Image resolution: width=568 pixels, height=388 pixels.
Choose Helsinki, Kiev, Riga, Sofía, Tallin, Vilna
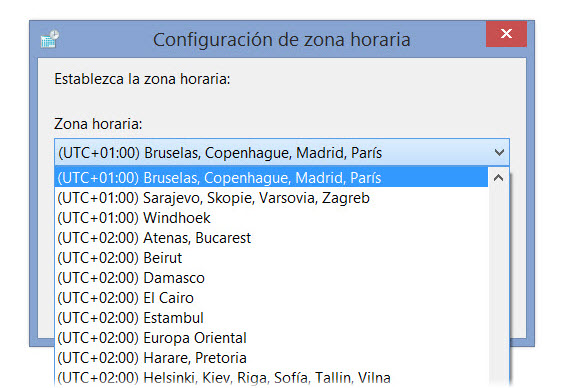click(271, 377)
